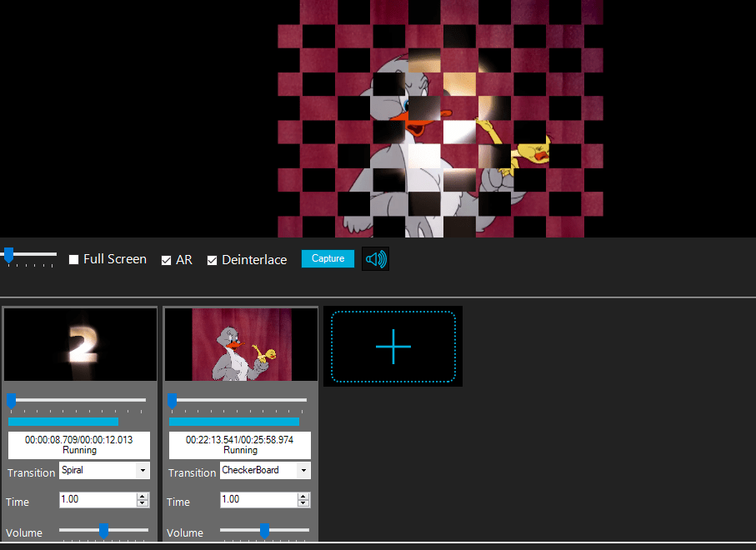Image resolution: width=756 pixels, height=550 pixels.
Task: Adjust the Volume slider of the Spiral source
Action: pos(103,531)
